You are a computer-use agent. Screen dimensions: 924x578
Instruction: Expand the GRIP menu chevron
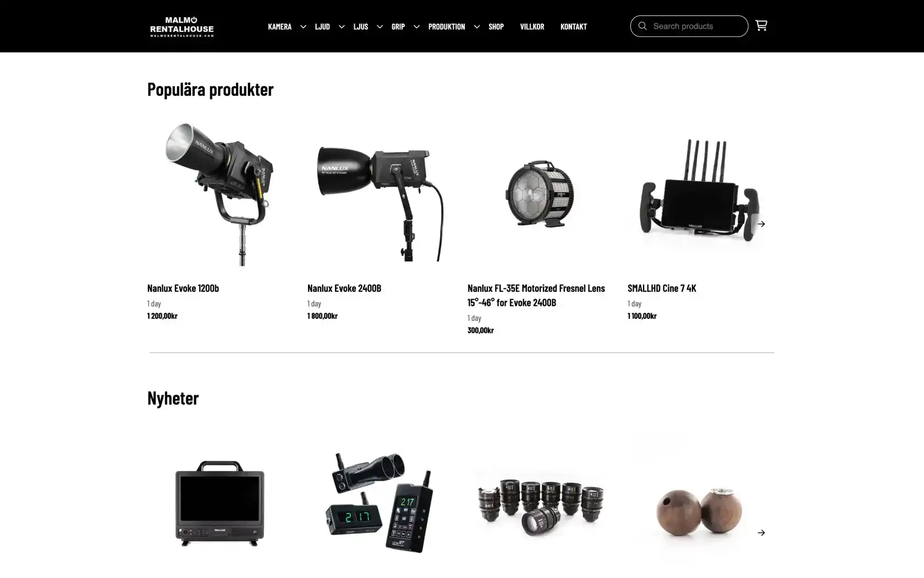tap(416, 26)
